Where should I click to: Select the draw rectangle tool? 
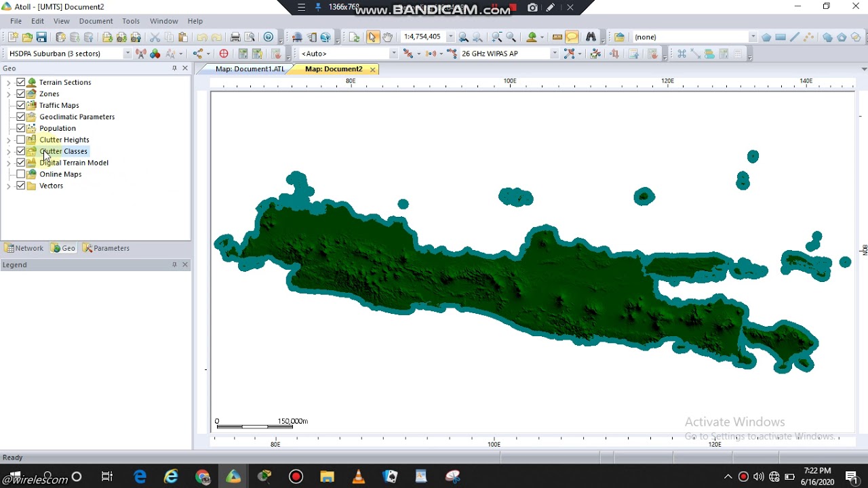coord(781,37)
